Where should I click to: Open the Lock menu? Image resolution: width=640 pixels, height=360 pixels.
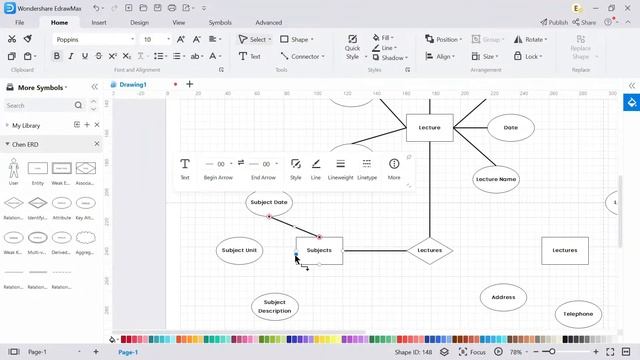pyautogui.click(x=528, y=56)
